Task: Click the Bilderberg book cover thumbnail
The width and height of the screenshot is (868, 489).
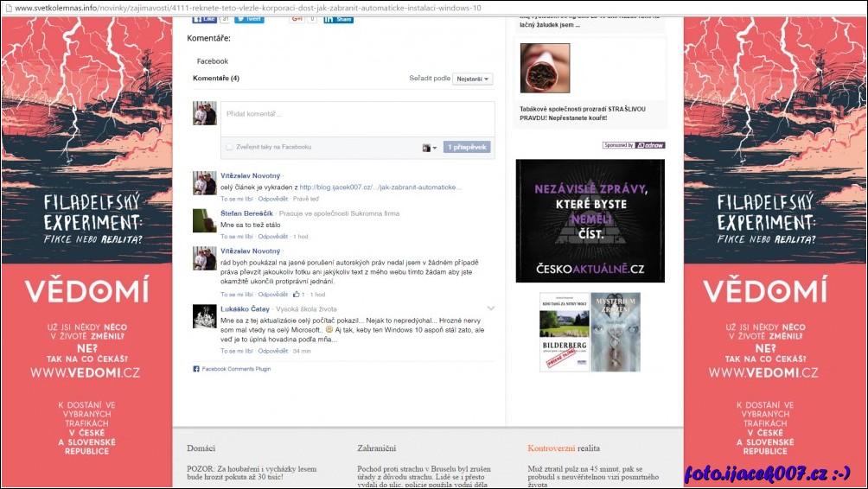Action: tap(564, 332)
